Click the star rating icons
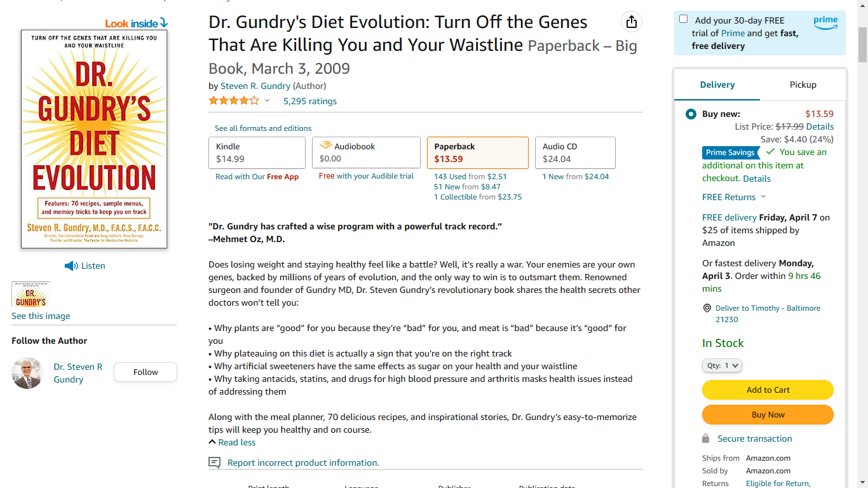868x488 pixels. 234,100
